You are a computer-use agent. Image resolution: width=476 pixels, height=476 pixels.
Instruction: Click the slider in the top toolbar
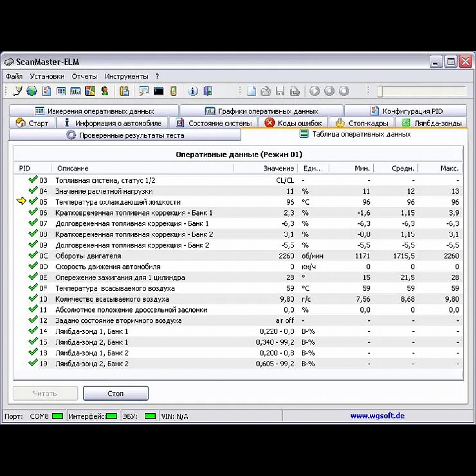pos(380,91)
